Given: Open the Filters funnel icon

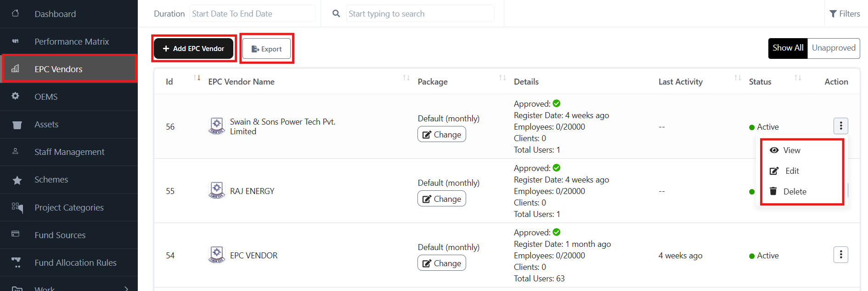Looking at the screenshot, I should [x=833, y=14].
